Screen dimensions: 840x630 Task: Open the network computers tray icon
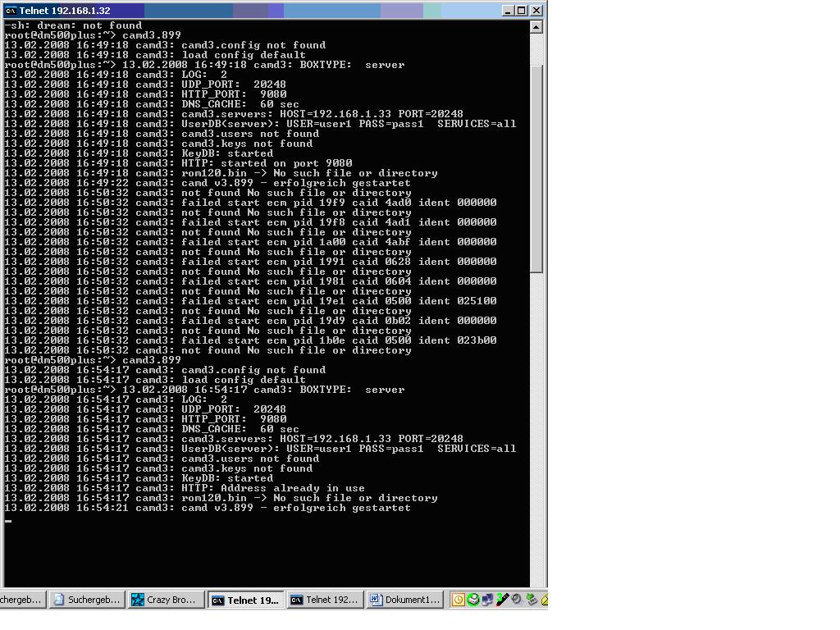(488, 600)
